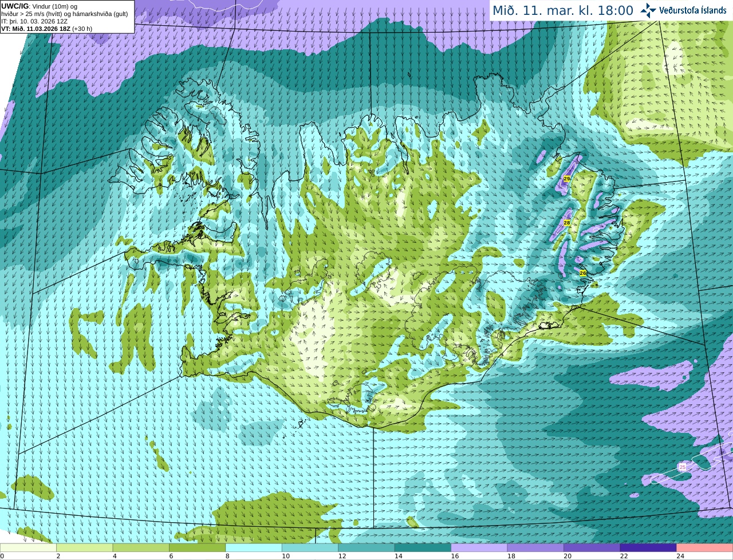Click the legend scale label 2
The height and width of the screenshot is (560, 733).
58,556
